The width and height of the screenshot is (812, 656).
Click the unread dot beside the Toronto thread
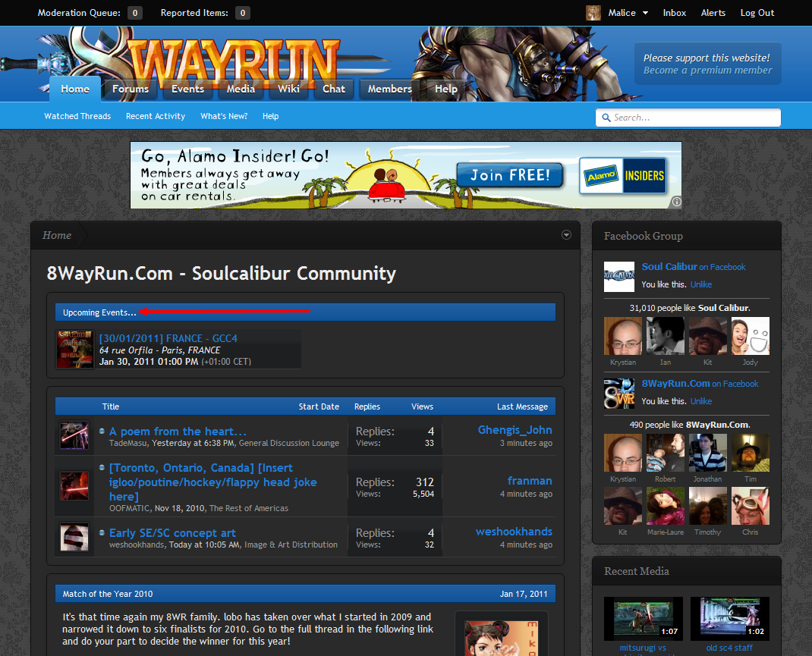(x=102, y=467)
